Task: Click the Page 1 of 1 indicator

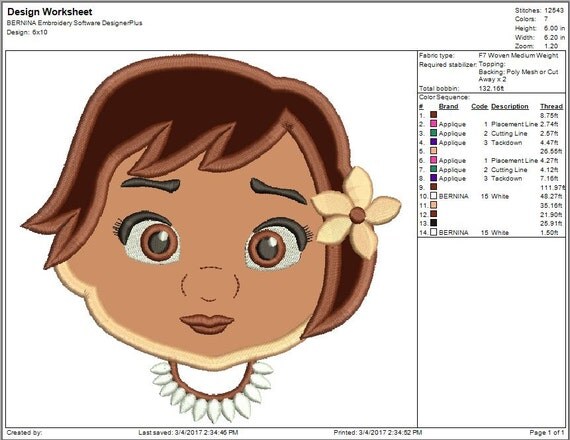Action: 547,432
